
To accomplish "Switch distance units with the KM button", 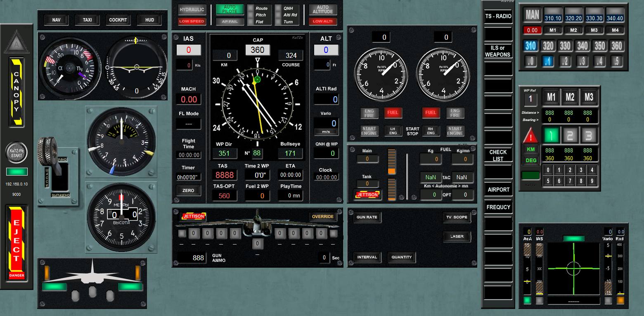I will coord(530,150).
